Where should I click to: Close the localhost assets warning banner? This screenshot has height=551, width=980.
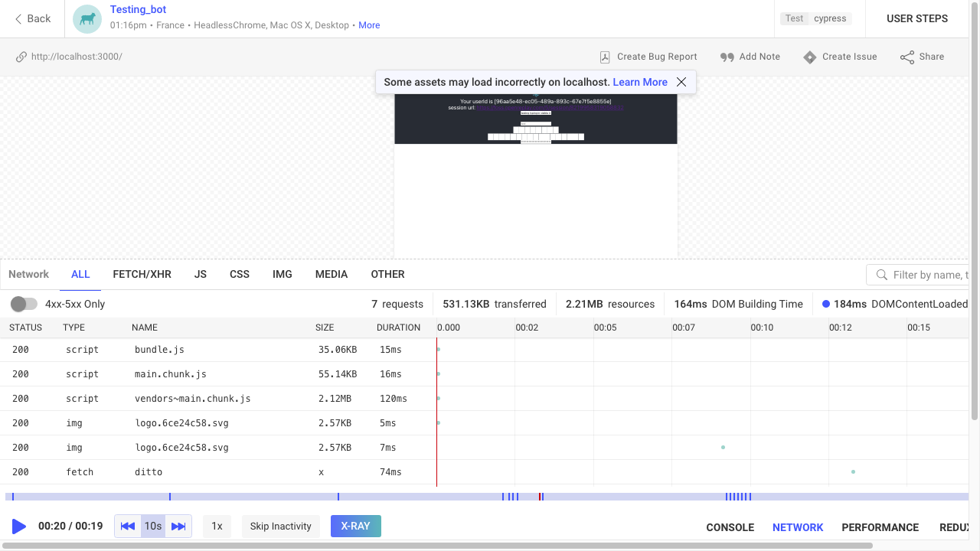(x=681, y=82)
